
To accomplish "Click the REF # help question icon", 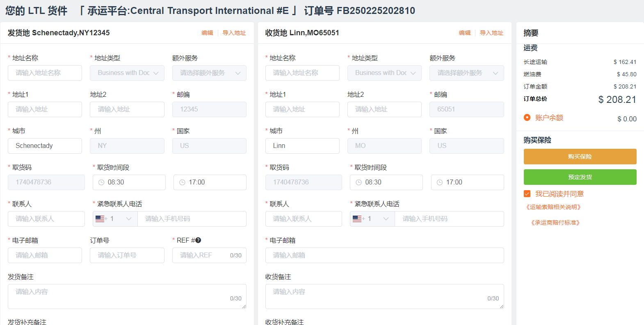I will coord(199,241).
